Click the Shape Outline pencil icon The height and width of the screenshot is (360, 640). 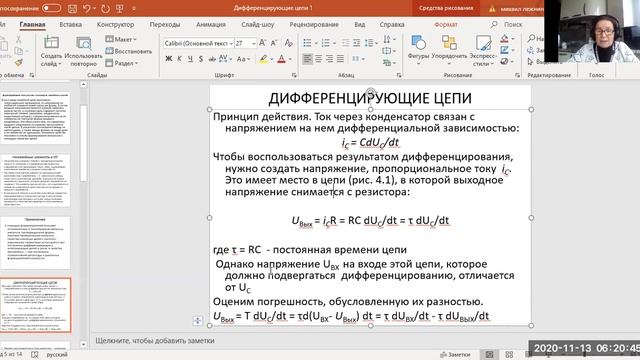click(504, 50)
